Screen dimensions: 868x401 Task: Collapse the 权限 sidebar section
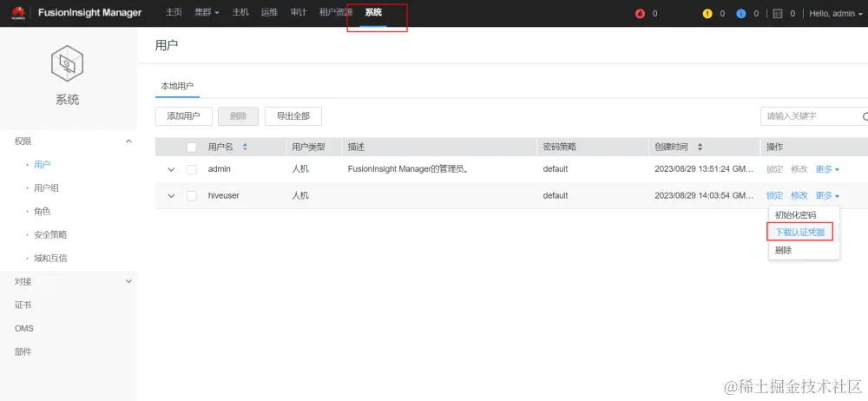(128, 141)
